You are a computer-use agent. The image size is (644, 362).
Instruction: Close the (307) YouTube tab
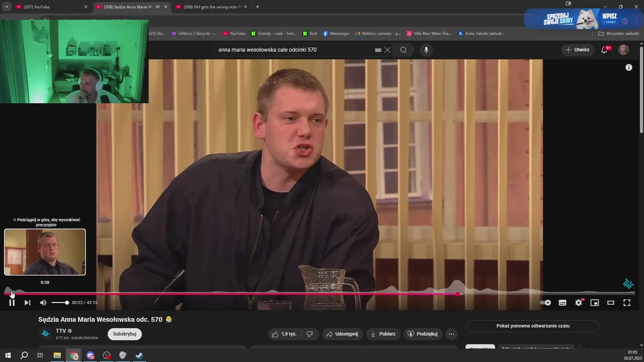86,7
